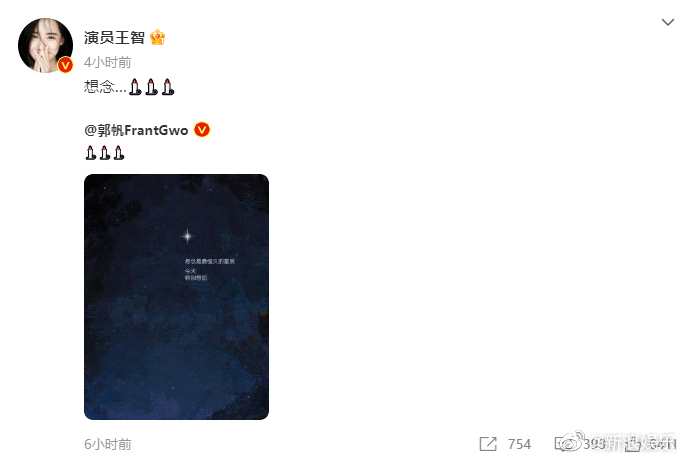
Task: Click bright star in the image
Action: pos(188,236)
